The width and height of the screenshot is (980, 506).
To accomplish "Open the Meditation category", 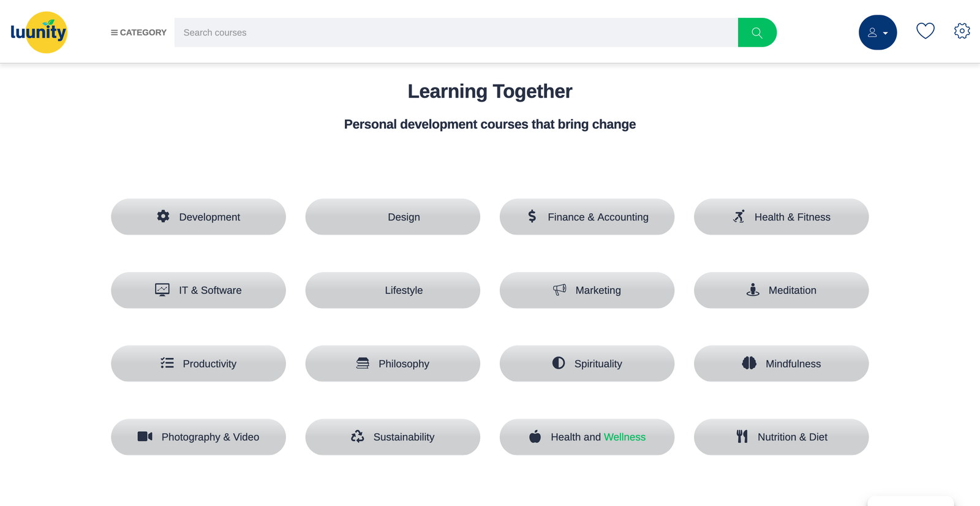I will [781, 290].
